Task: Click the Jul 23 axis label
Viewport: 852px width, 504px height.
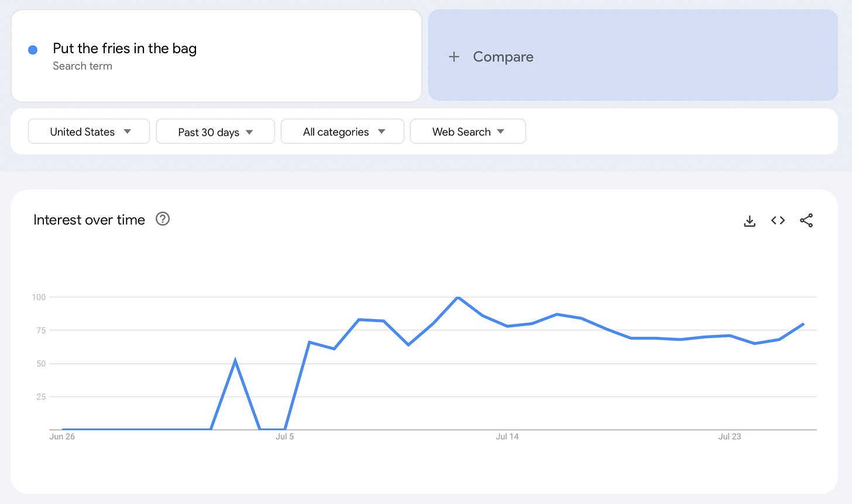Action: click(730, 436)
